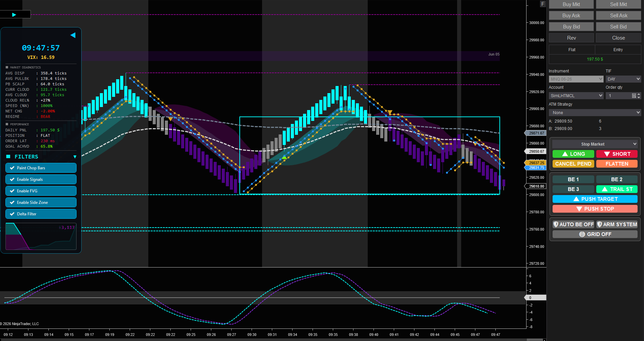Click the PUSH TARGET button
The width and height of the screenshot is (644, 341).
pos(595,199)
